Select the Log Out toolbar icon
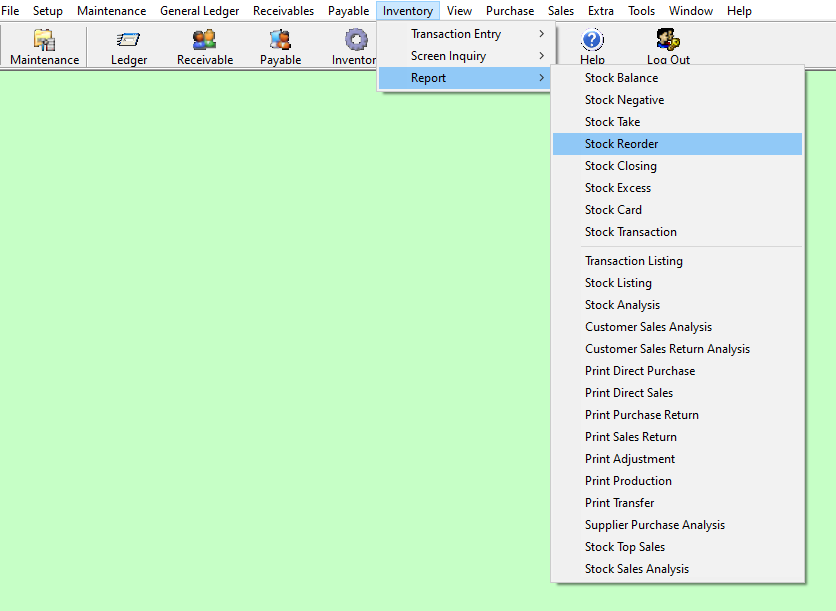Viewport: 836px width, 611px height. 668,47
